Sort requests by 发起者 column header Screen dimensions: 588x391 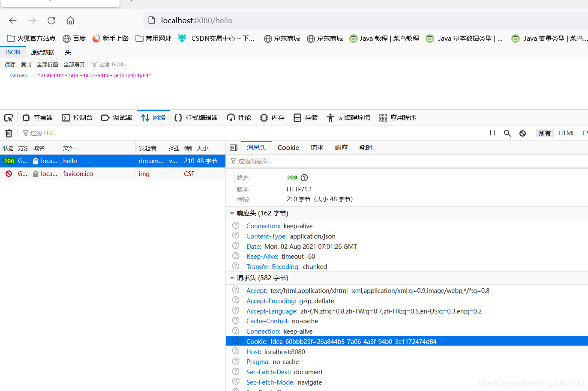tap(151, 148)
